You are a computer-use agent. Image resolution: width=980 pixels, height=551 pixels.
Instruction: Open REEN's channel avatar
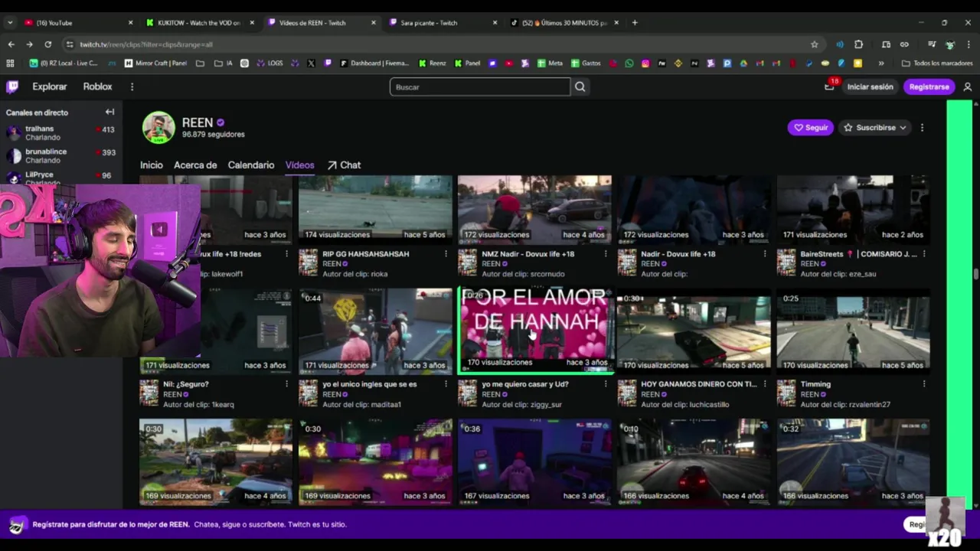pyautogui.click(x=158, y=127)
